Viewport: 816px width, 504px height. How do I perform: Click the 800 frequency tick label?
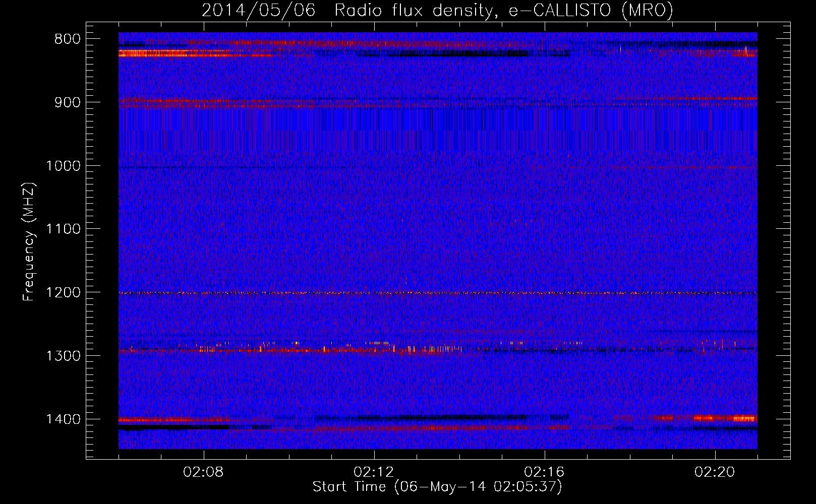coord(66,39)
